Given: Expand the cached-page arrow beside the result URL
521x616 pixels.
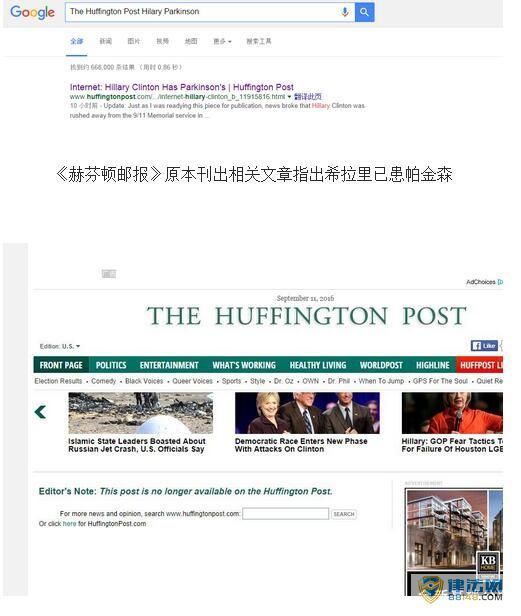Looking at the screenshot, I should click(290, 97).
